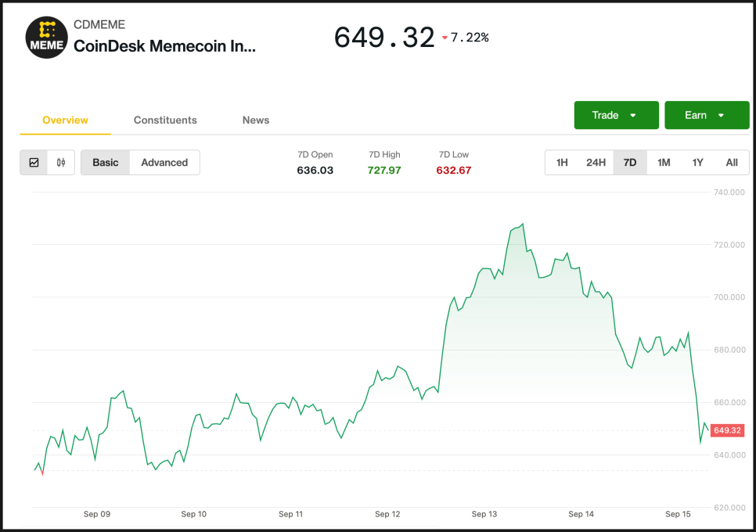Set chart range to 1H
This screenshot has height=532, width=756.
tap(562, 163)
